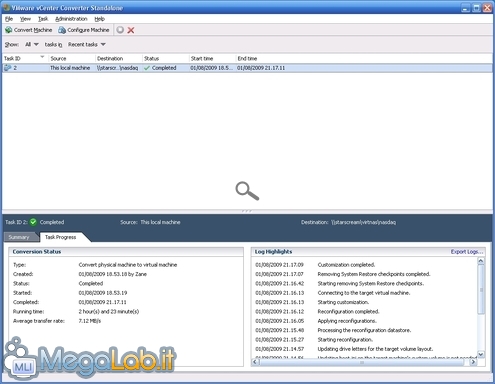495x384 pixels.
Task: Click 'Updating drive letters' log entry
Action: point(375,349)
